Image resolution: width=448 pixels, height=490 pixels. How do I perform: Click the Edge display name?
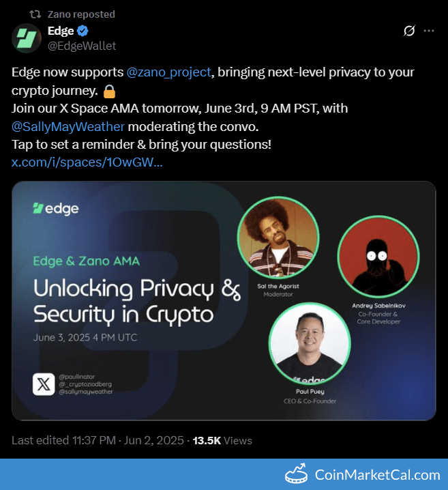click(61, 31)
